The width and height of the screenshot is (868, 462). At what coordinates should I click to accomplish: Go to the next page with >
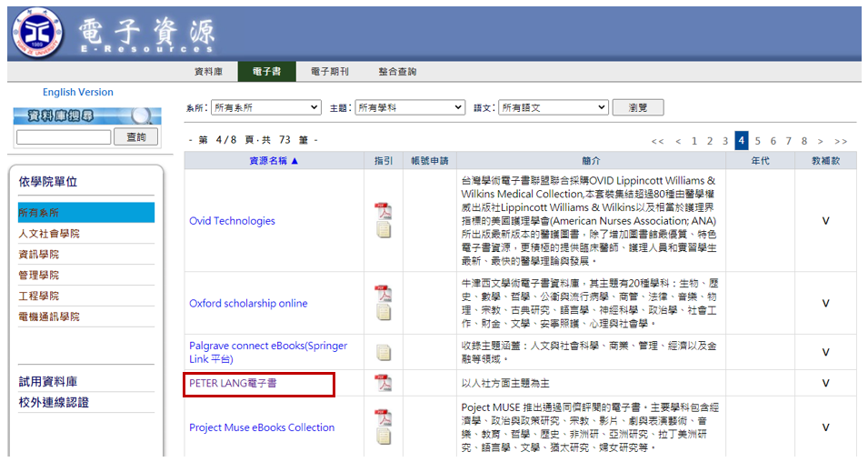click(821, 141)
